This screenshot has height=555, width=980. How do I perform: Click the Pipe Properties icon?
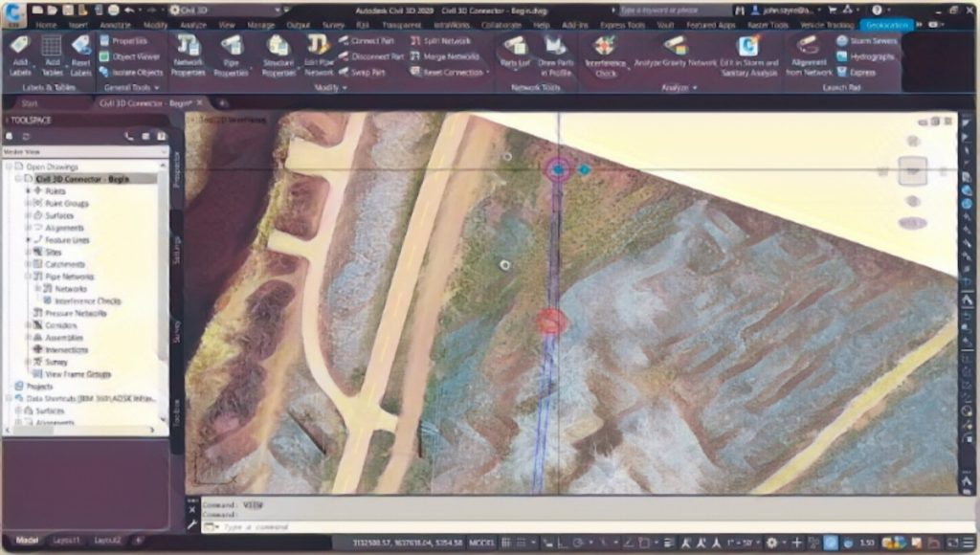pyautogui.click(x=232, y=55)
